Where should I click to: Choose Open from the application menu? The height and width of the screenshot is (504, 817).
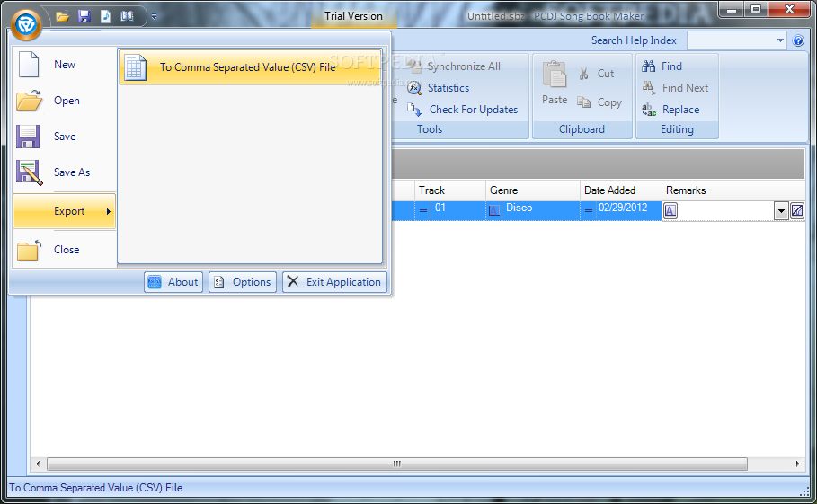(x=65, y=101)
